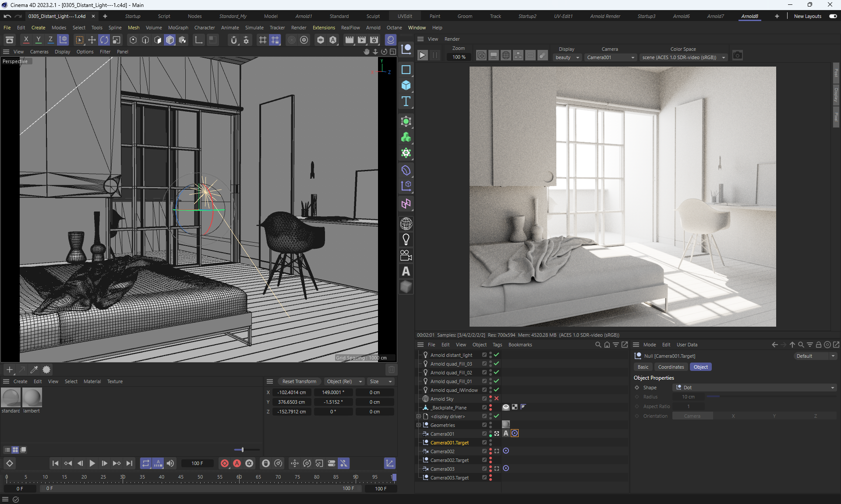Screen dimensions: 841x504
Task: Click the snapshot camera icon in render view
Action: (x=738, y=56)
